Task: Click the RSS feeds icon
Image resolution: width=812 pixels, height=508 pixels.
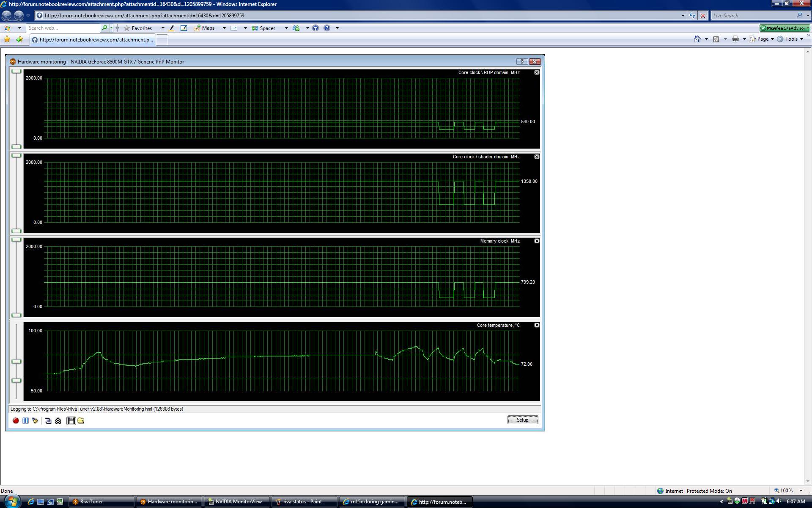Action: pyautogui.click(x=716, y=39)
